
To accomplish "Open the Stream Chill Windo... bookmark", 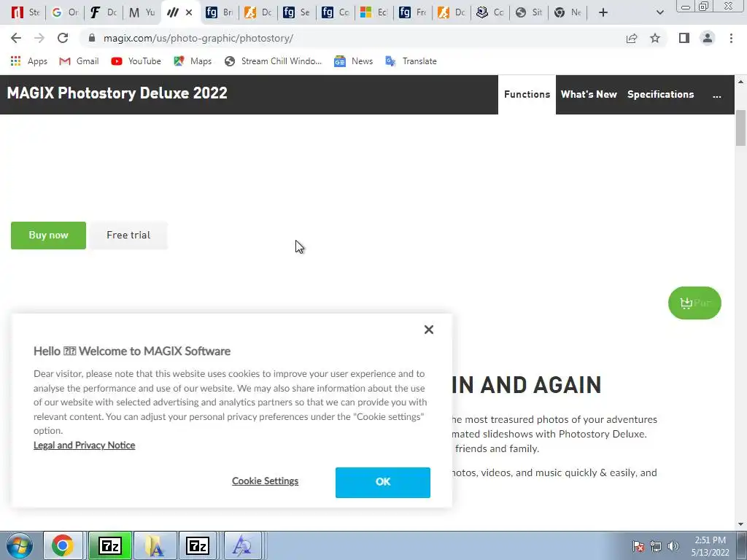I will 274,61.
